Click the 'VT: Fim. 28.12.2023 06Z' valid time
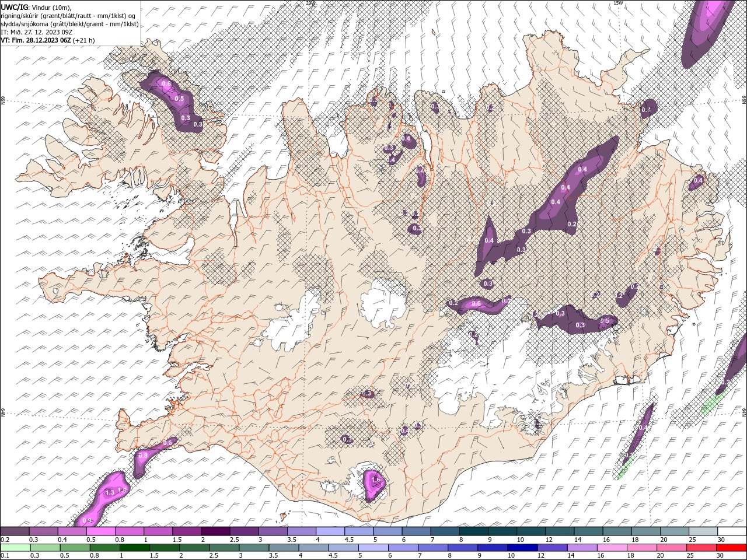747x560 pixels. tap(36, 40)
